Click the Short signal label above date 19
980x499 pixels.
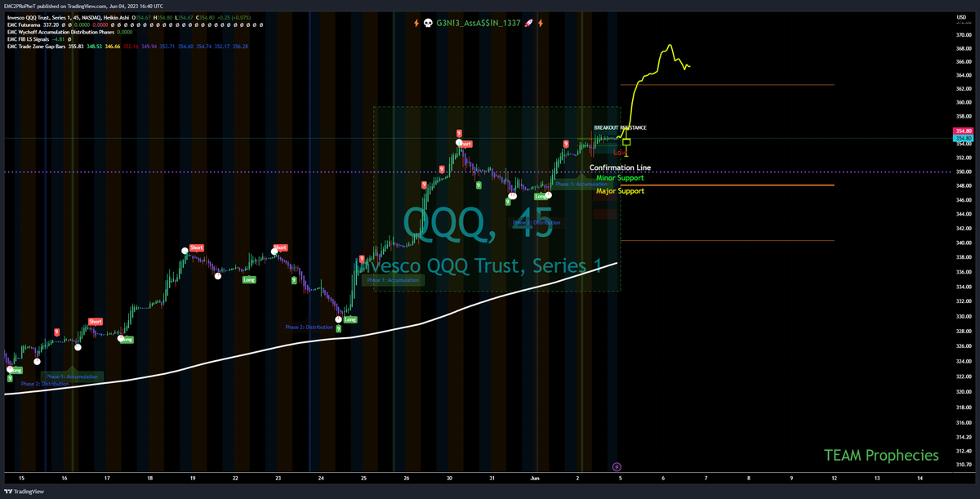tap(196, 247)
